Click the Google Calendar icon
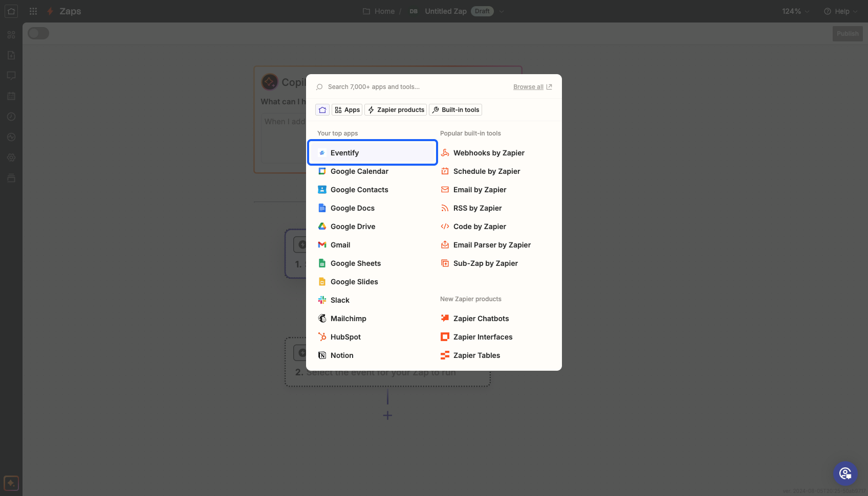 pos(322,171)
